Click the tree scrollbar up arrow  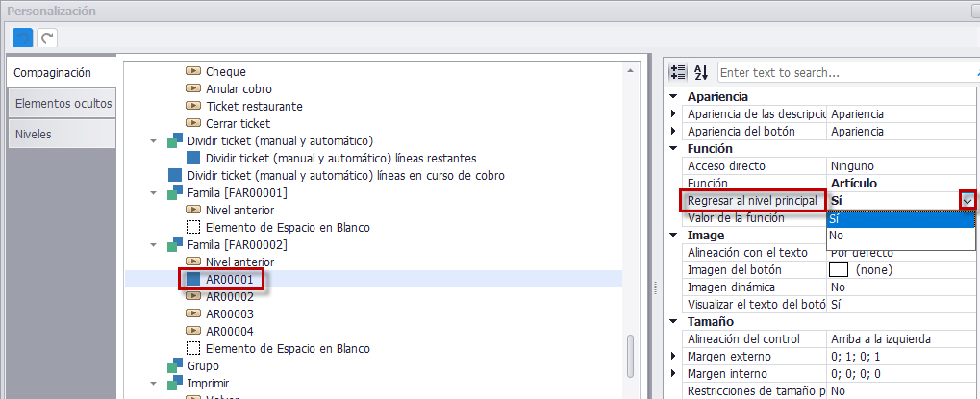point(631,72)
